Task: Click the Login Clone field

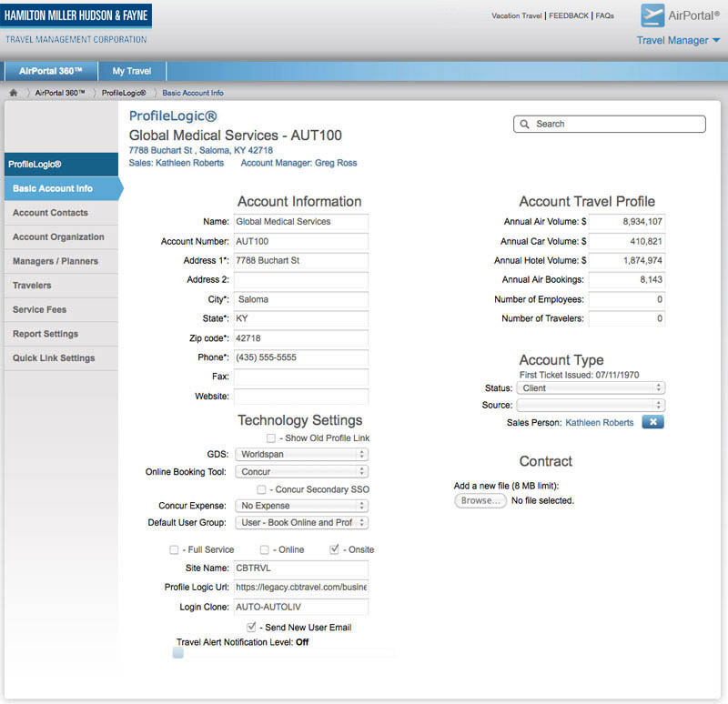Action: 301,607
